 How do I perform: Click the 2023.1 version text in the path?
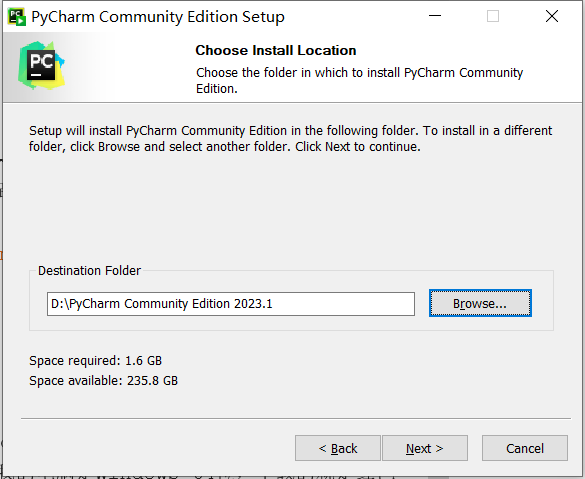253,304
